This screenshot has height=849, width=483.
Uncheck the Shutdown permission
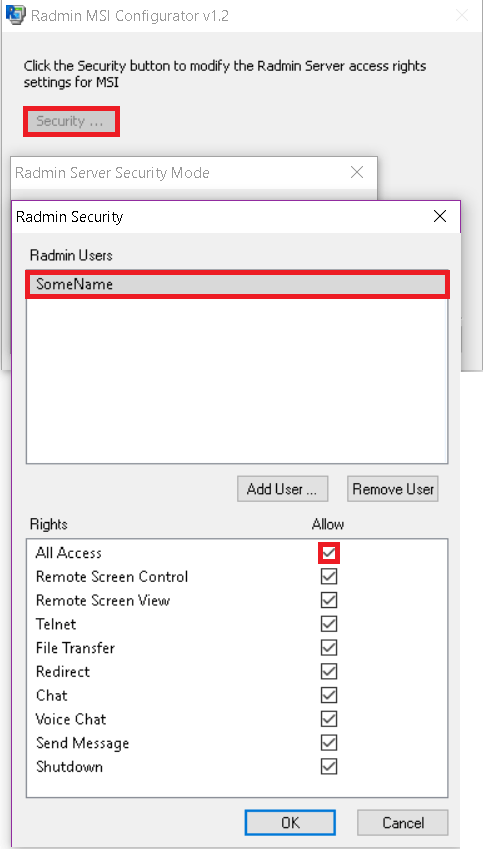pos(329,767)
